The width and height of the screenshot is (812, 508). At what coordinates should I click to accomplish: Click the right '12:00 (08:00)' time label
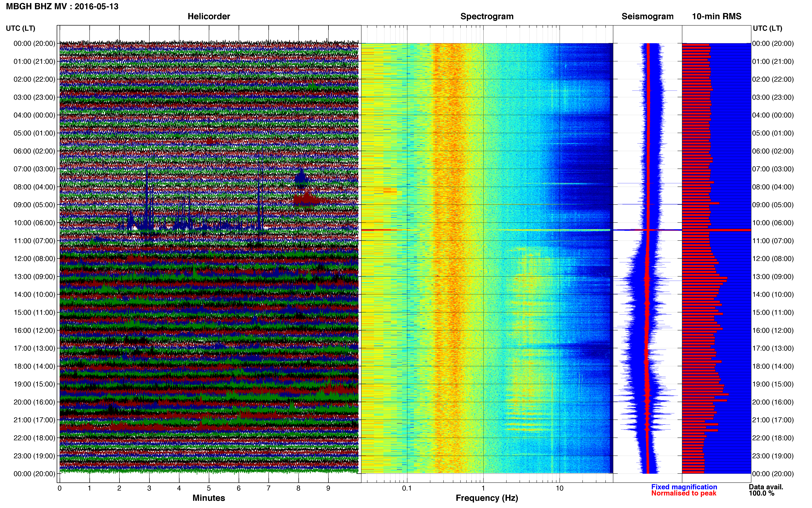(x=773, y=259)
